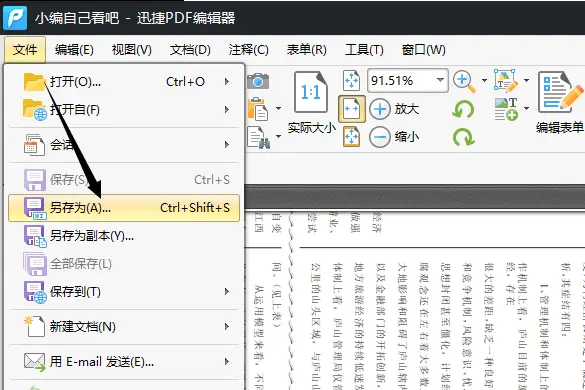585x390 pixels.
Task: Click the 放大 zoom in button
Action: point(394,109)
